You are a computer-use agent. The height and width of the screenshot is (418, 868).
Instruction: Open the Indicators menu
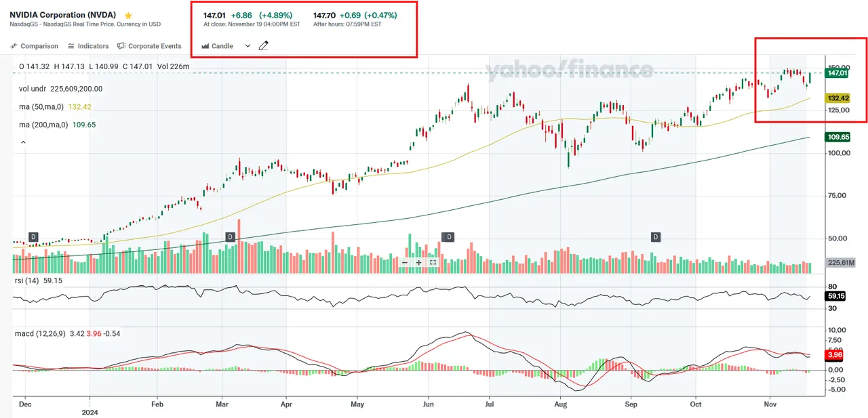(88, 46)
